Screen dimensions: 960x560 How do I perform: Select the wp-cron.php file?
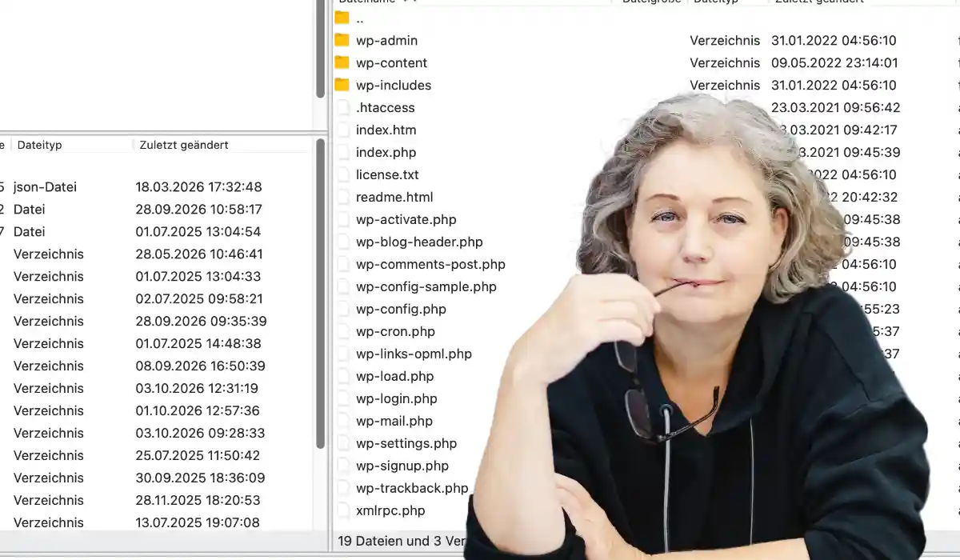click(395, 331)
